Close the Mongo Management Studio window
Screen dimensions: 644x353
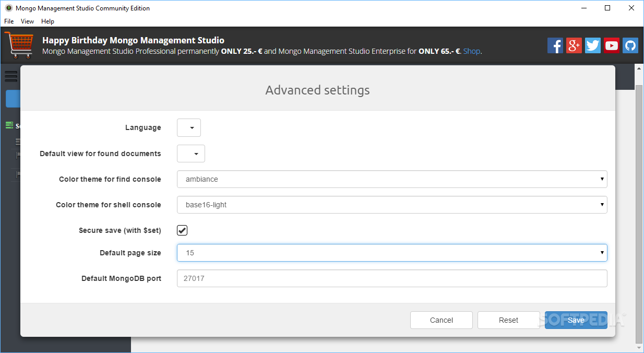[631, 8]
